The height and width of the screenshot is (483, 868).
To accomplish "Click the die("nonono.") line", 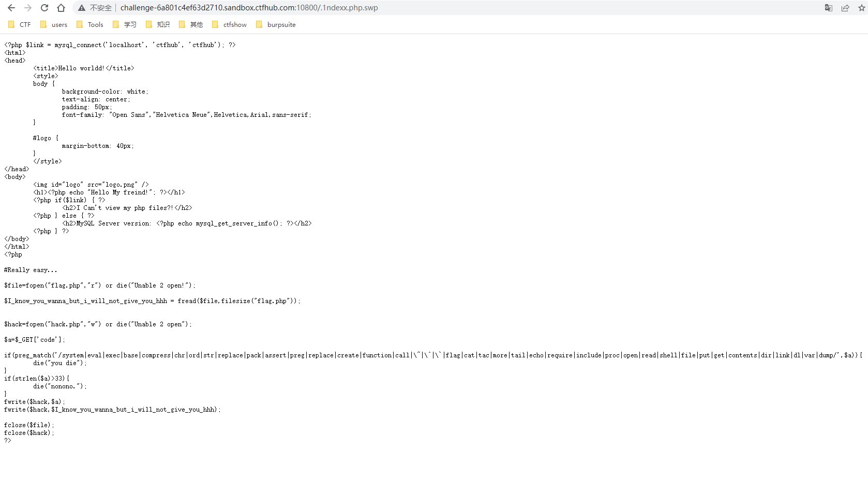I will click(x=60, y=386).
